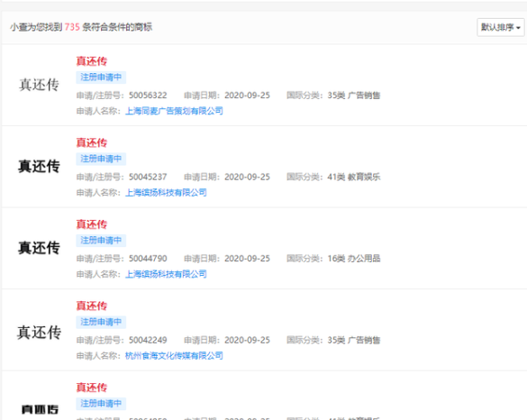Click date 2020-09-25 in row 50056322
This screenshot has height=420, width=527.
tap(248, 96)
